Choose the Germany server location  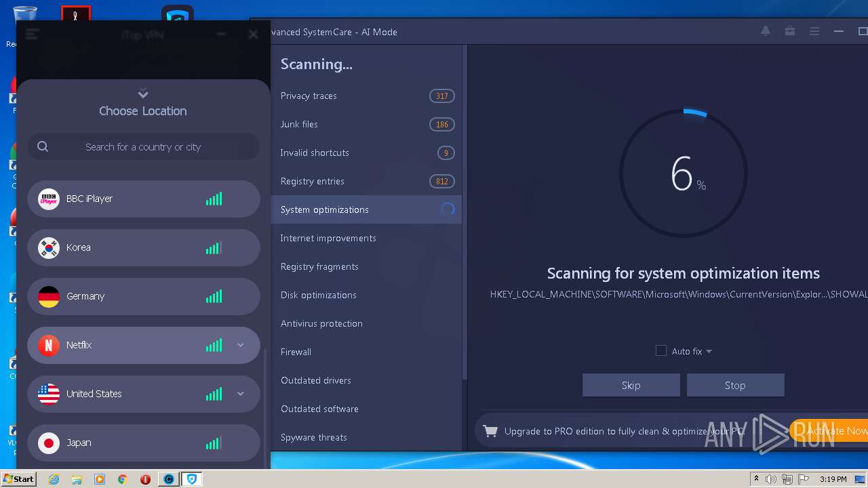[x=144, y=296]
